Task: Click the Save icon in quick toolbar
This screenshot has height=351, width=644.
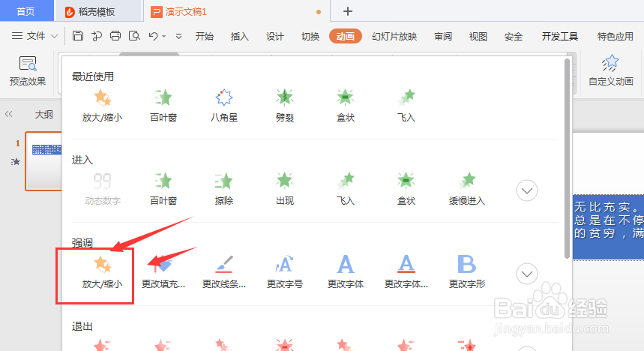Action: 78,36
